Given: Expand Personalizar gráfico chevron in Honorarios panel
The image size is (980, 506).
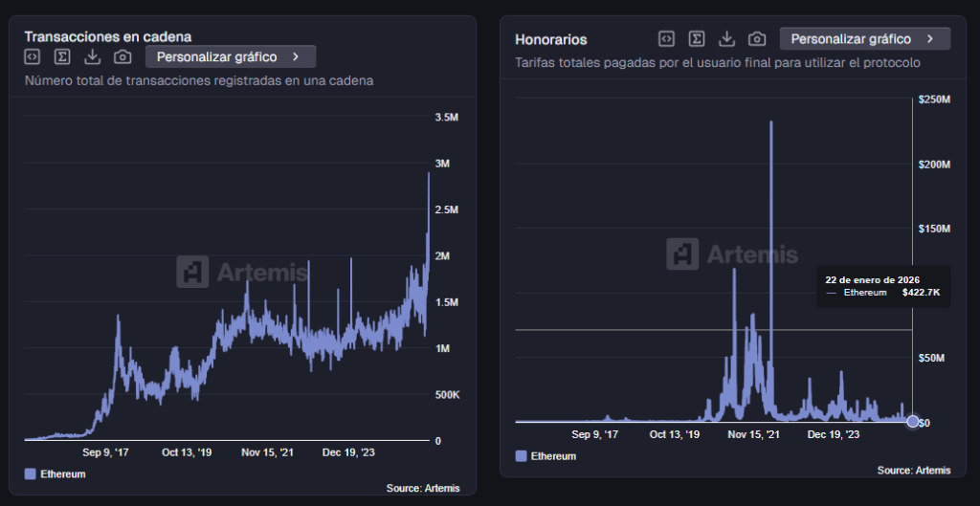Looking at the screenshot, I should pos(929,39).
